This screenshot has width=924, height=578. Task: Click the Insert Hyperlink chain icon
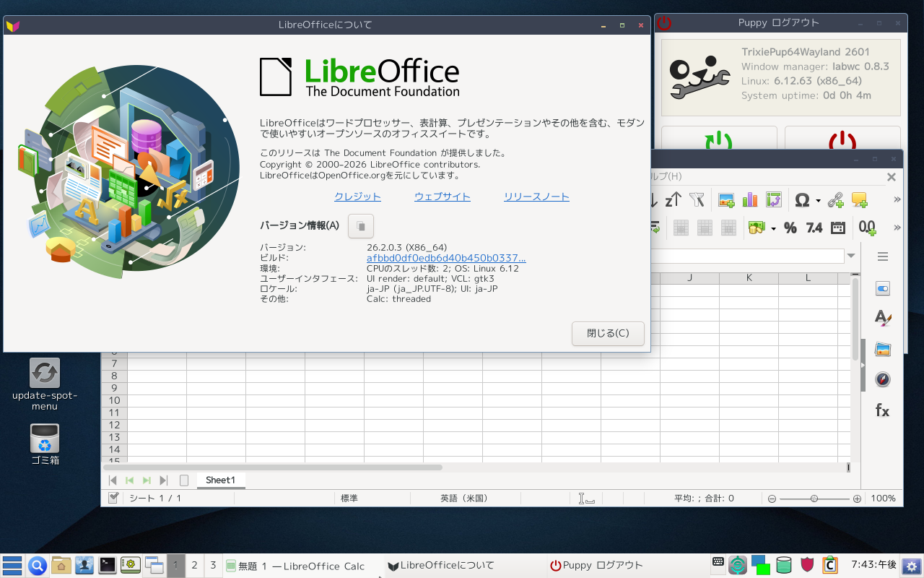pos(835,200)
